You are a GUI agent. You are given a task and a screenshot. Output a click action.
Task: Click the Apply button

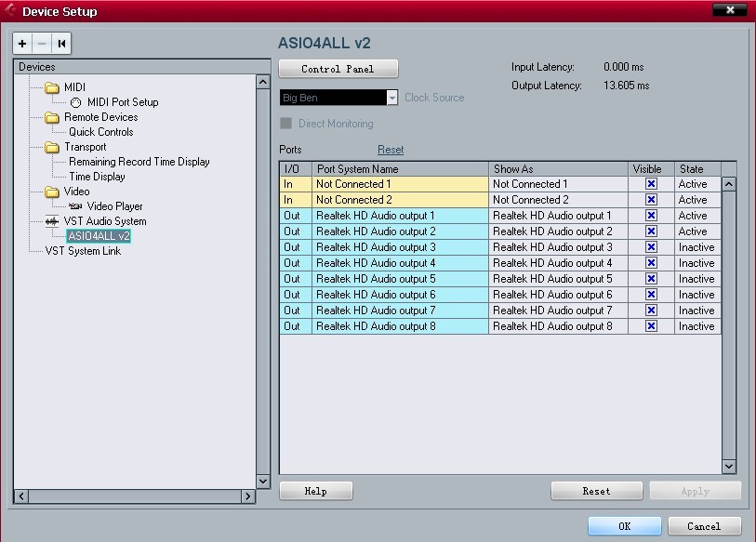point(696,491)
